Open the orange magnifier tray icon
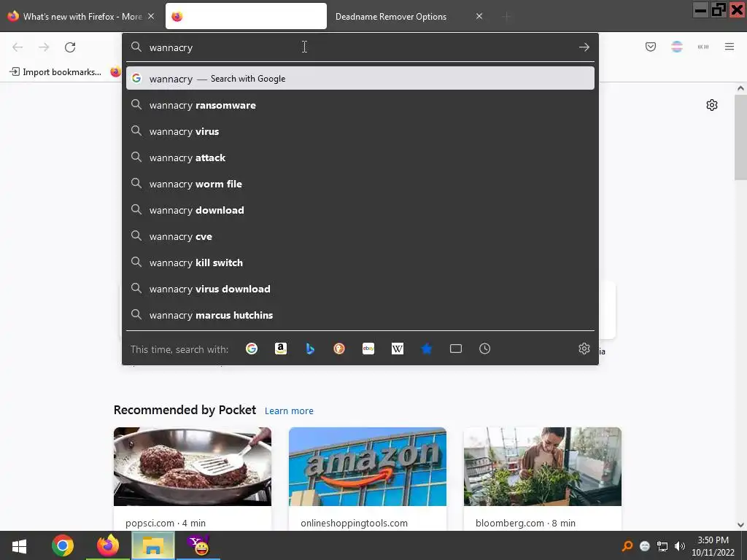Viewport: 747px width, 560px height. point(627,546)
